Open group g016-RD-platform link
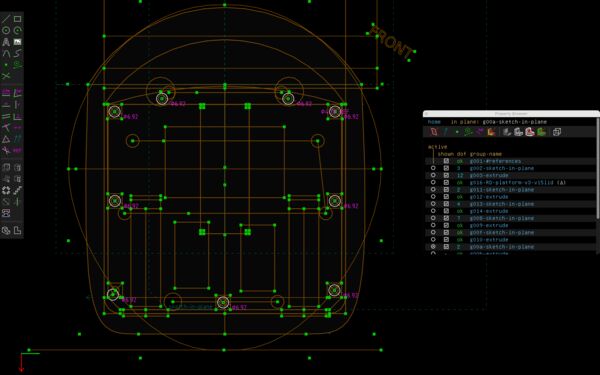 (512, 183)
